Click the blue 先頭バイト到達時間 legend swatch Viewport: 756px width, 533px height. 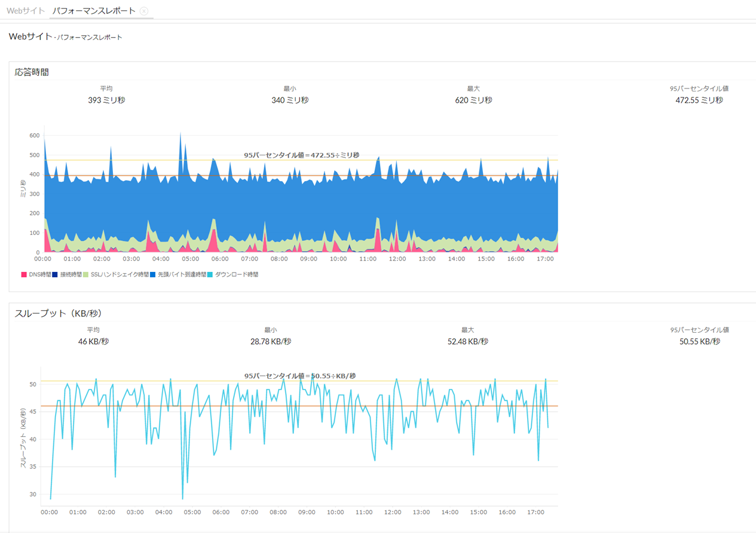pos(152,275)
